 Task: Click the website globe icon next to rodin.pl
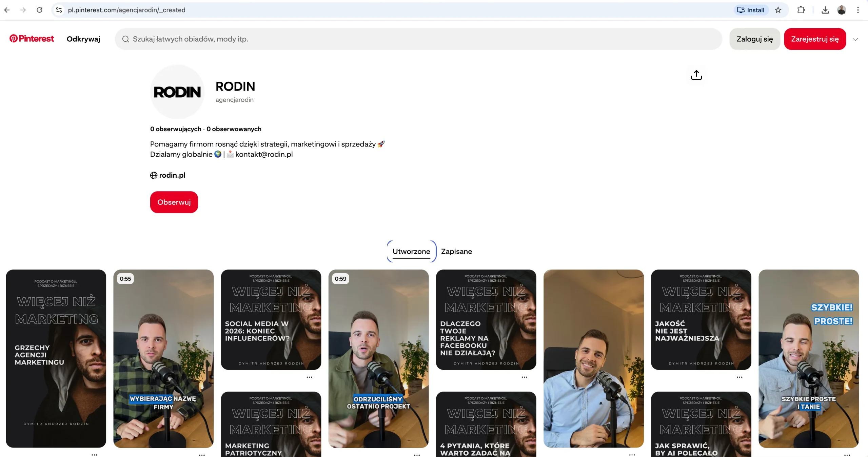[x=153, y=175]
